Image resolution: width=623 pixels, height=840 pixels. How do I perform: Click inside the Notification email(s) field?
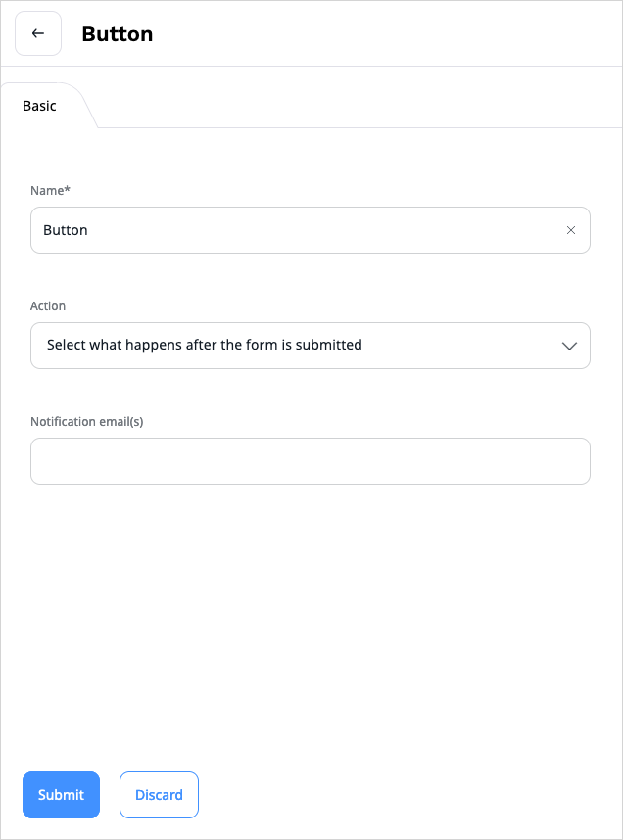click(x=310, y=461)
